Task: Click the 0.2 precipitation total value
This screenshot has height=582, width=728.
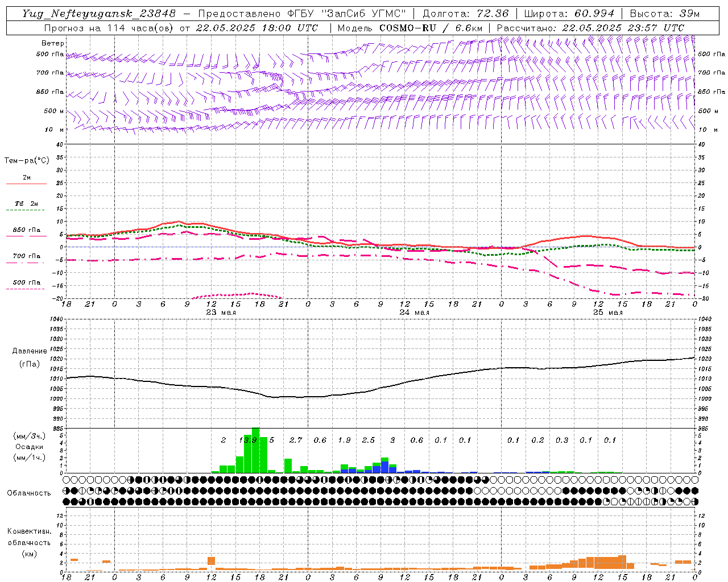Action: click(537, 440)
